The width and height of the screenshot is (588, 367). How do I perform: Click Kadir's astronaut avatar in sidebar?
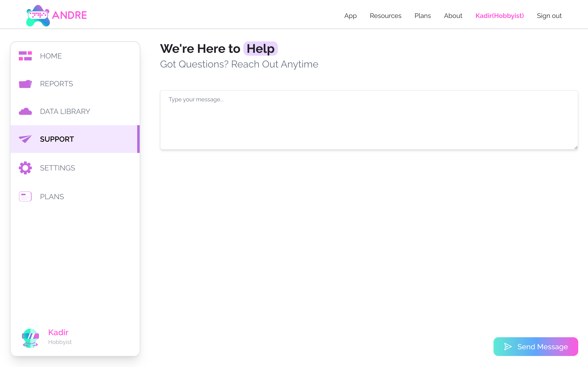(x=30, y=338)
